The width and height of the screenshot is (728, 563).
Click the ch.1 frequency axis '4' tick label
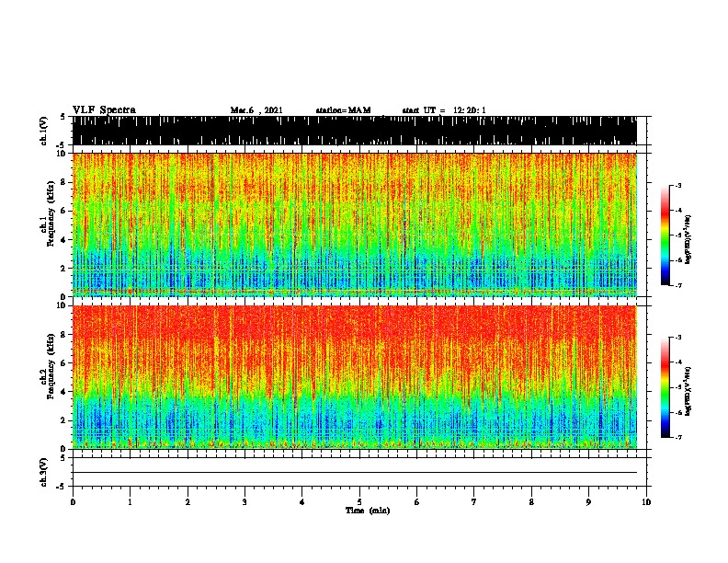[65, 240]
